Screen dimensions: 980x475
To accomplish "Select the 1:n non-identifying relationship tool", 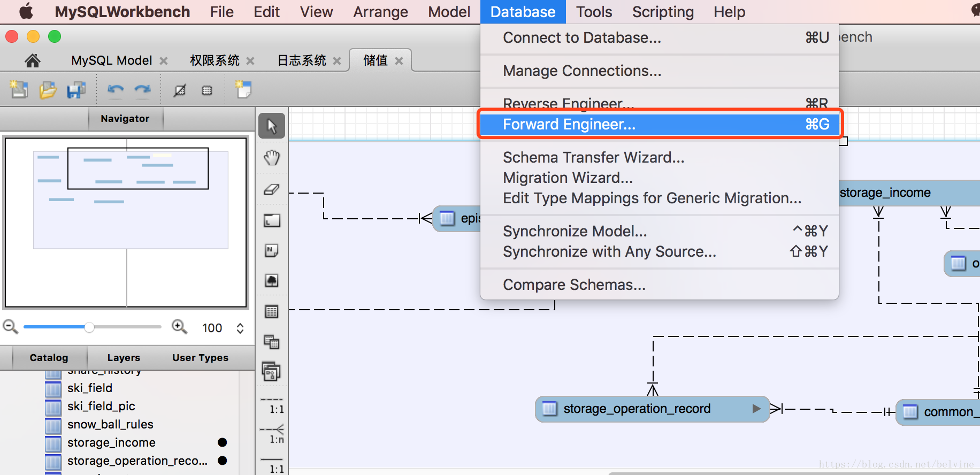I will coord(272,434).
